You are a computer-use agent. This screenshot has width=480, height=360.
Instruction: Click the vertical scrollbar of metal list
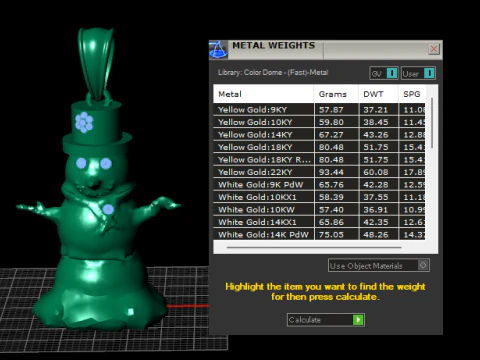[432, 123]
